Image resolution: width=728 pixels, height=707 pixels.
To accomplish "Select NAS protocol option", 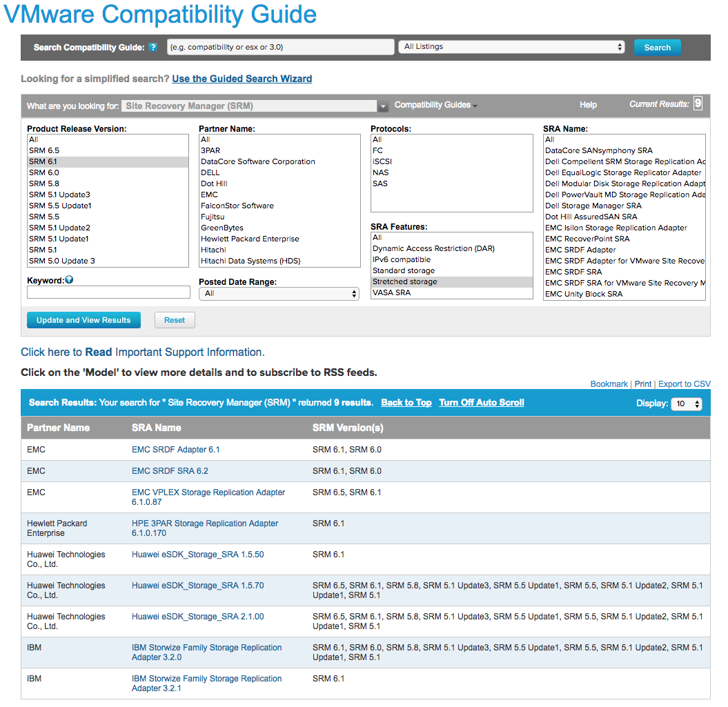I will [452, 172].
